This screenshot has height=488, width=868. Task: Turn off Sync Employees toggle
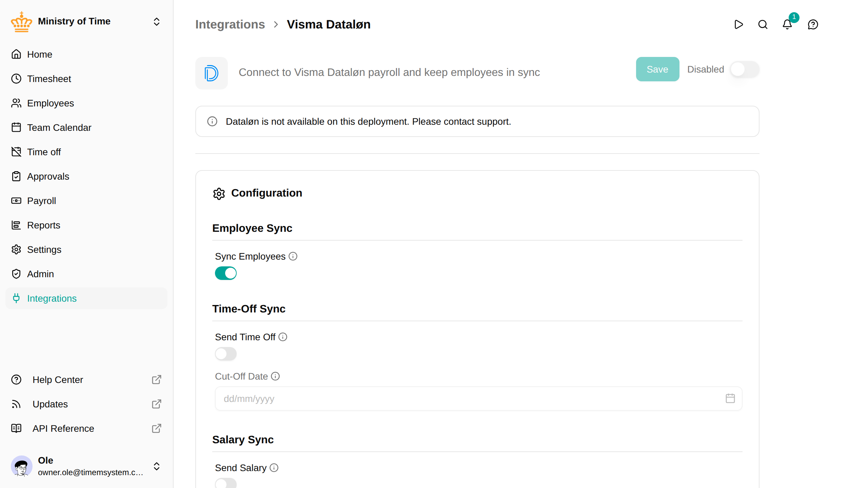226,273
